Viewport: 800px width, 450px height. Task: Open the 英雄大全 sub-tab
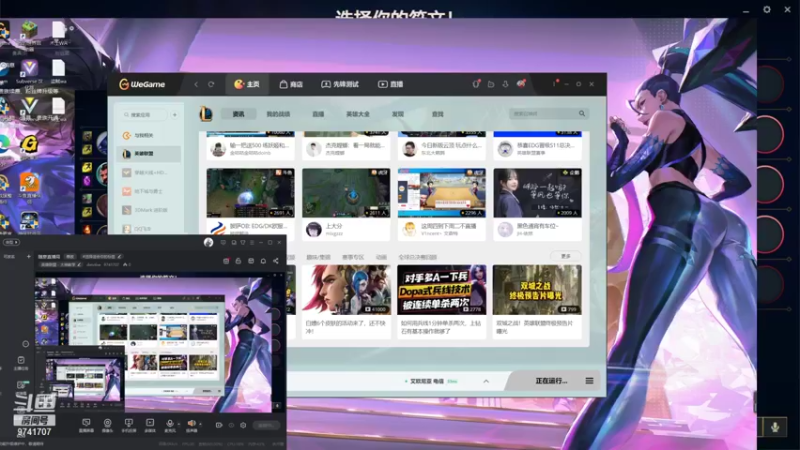point(358,114)
